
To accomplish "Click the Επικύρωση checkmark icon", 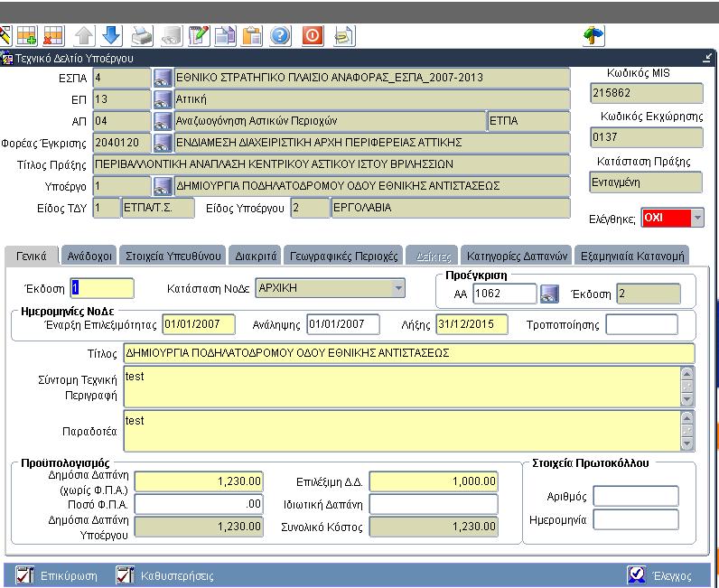I will (x=24, y=575).
